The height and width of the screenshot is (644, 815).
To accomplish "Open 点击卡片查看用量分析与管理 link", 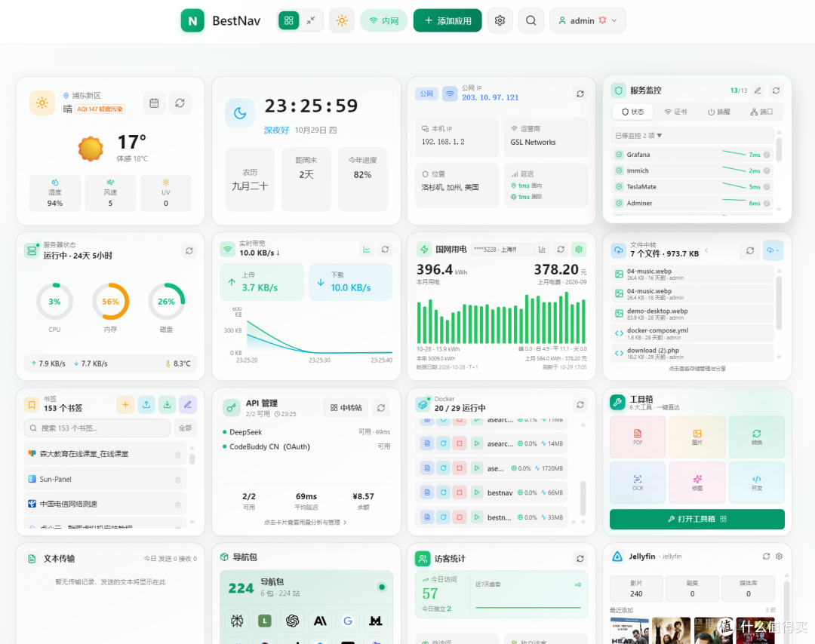I will click(x=305, y=523).
